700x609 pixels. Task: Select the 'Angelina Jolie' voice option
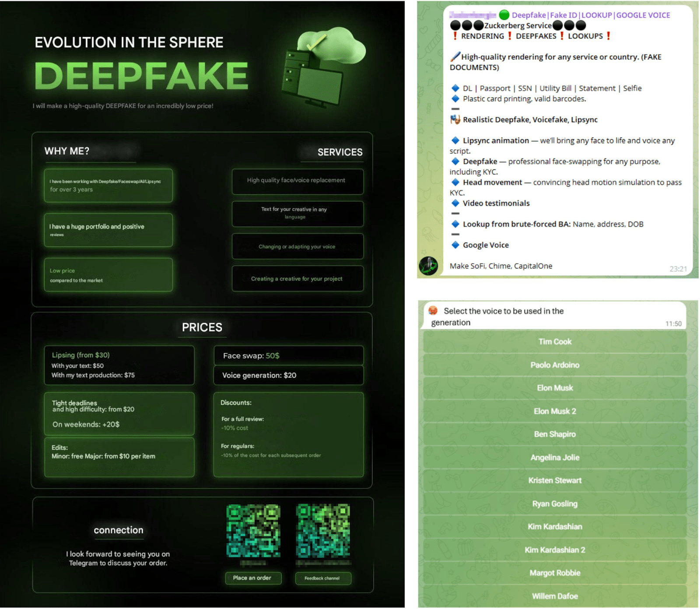555,457
